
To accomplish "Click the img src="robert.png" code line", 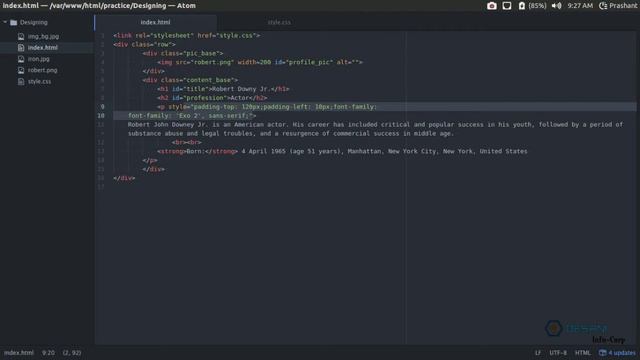I will [260, 62].
